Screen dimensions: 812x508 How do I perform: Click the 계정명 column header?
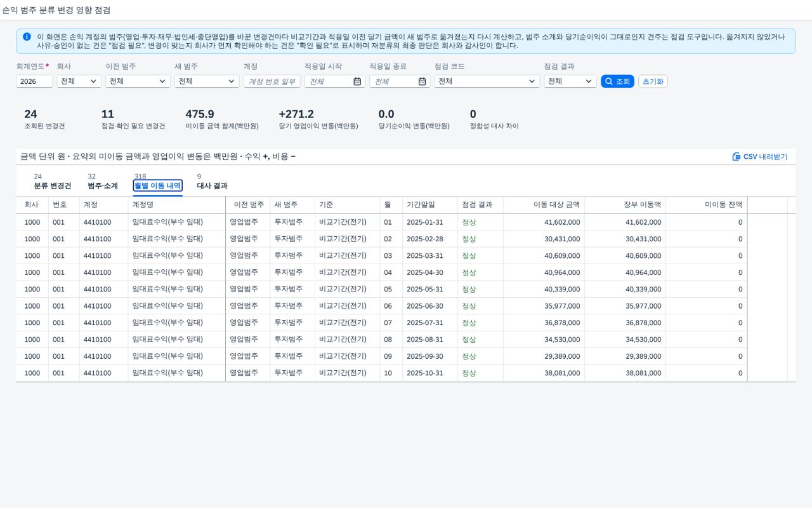coord(176,205)
